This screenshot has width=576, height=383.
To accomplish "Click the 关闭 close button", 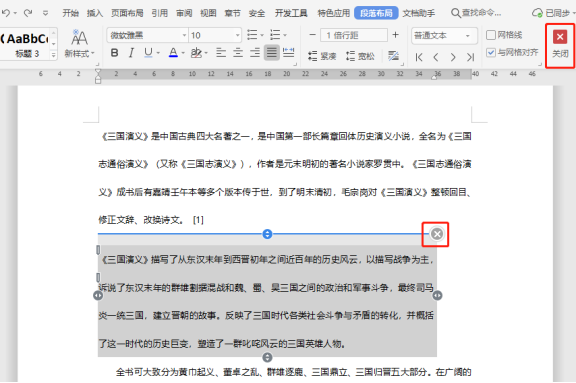I will (x=560, y=45).
